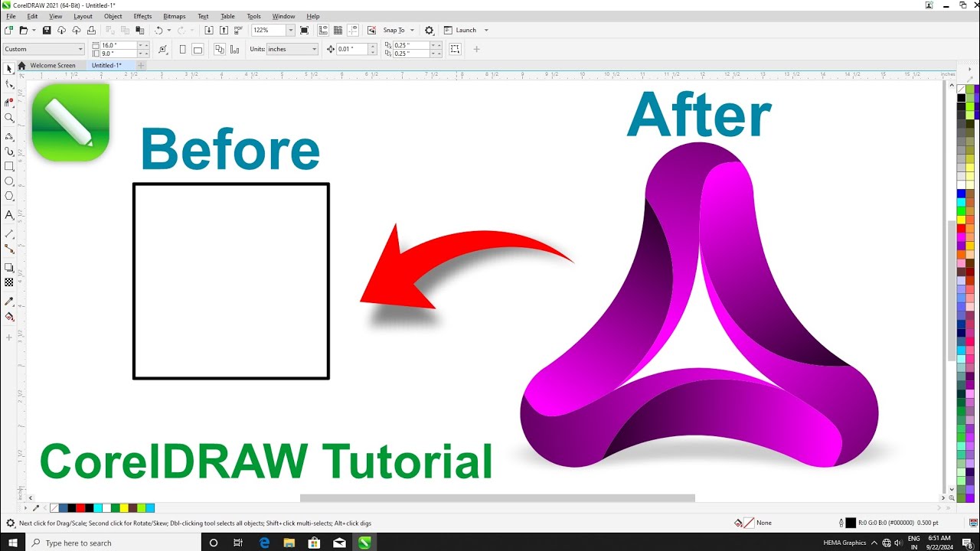Select landscape page orientation
The image size is (980, 551).
coord(198,49)
